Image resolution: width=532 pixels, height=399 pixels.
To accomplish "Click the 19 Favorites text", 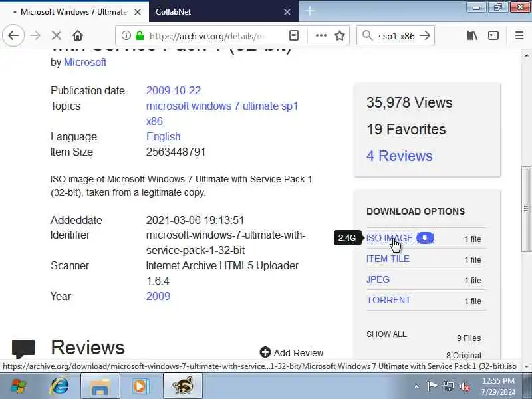I will (406, 129).
